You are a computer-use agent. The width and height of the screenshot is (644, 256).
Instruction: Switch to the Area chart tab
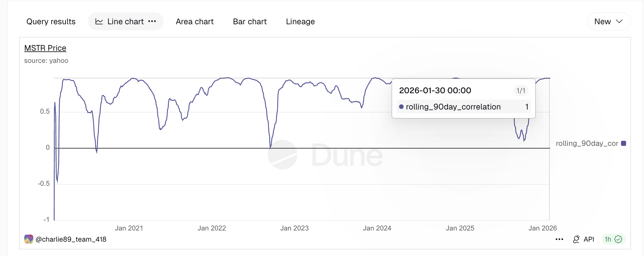pyautogui.click(x=194, y=21)
